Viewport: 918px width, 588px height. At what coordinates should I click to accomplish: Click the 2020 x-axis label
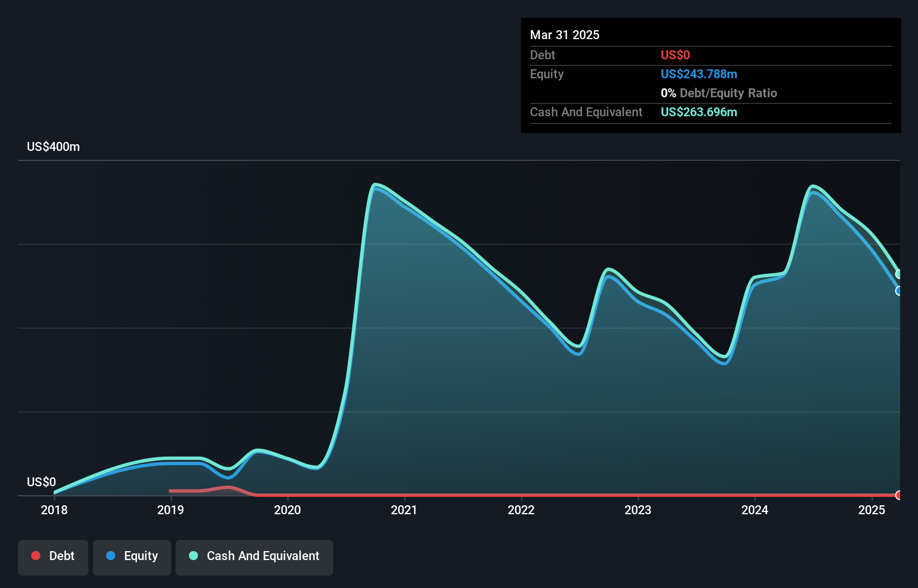[x=287, y=510]
